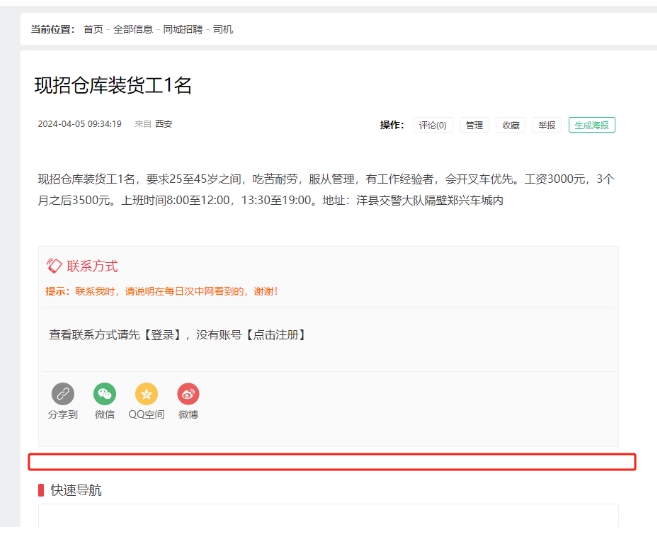The height and width of the screenshot is (546, 657).
Task: Share the post via WeChat icon
Action: (105, 394)
